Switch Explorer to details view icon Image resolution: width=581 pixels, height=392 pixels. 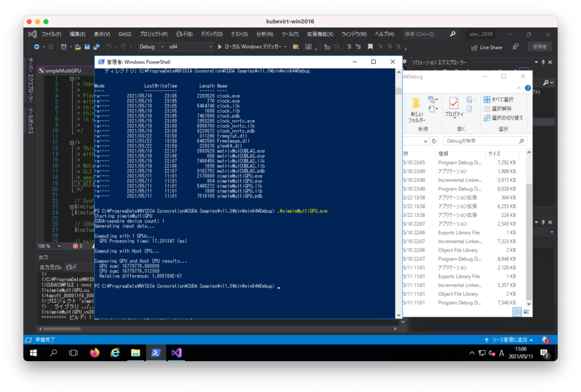coord(517,312)
